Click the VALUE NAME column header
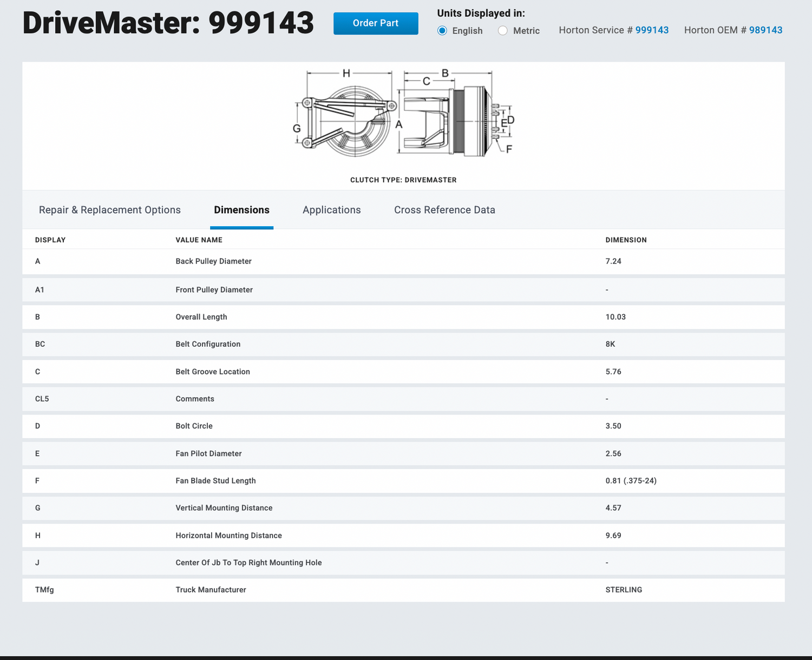812x660 pixels. click(x=199, y=240)
